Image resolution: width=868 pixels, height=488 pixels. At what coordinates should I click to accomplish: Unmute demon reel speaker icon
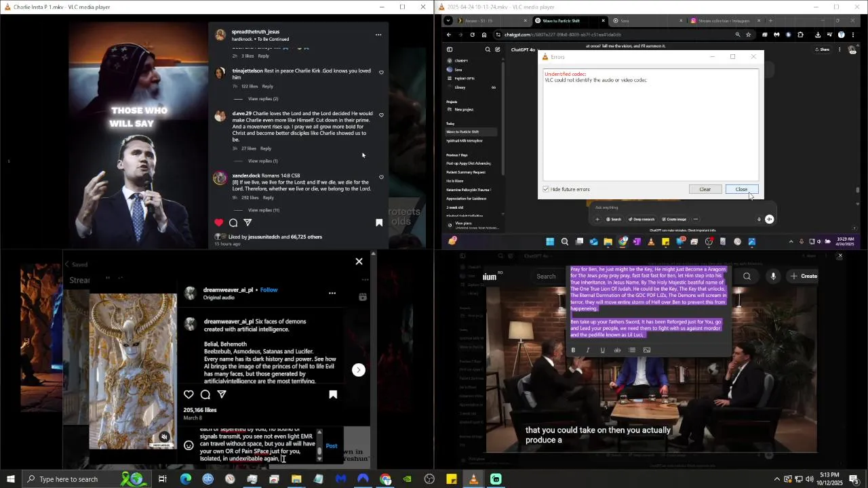[x=164, y=437]
